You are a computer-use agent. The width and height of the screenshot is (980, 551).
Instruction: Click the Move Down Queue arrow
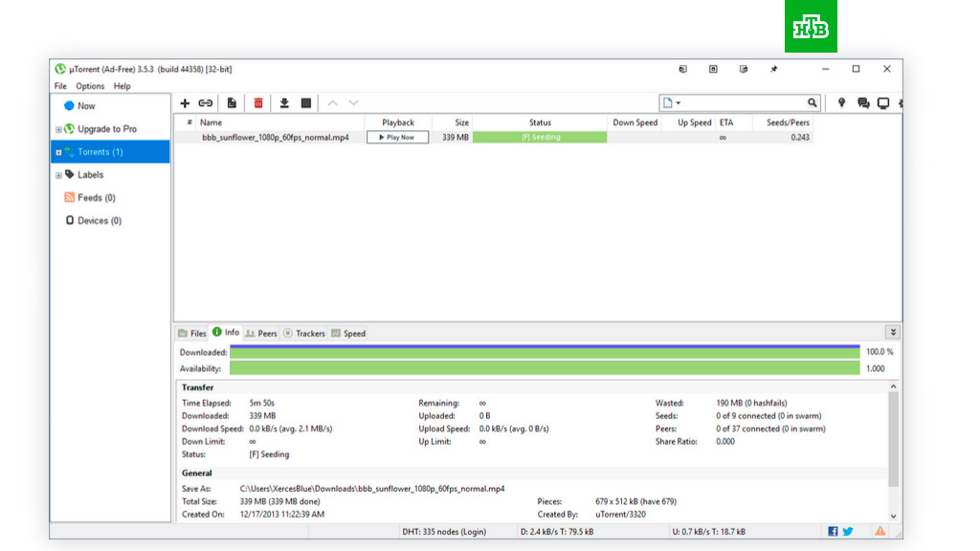click(x=354, y=103)
